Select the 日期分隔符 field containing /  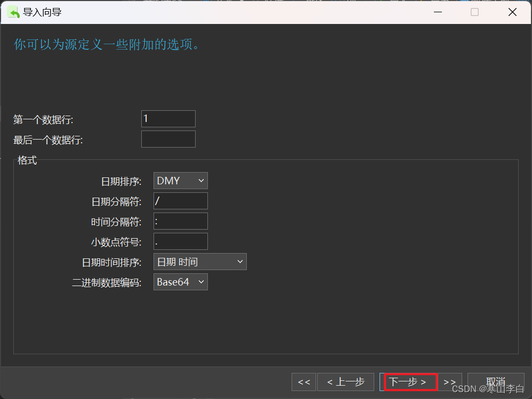[x=180, y=200]
